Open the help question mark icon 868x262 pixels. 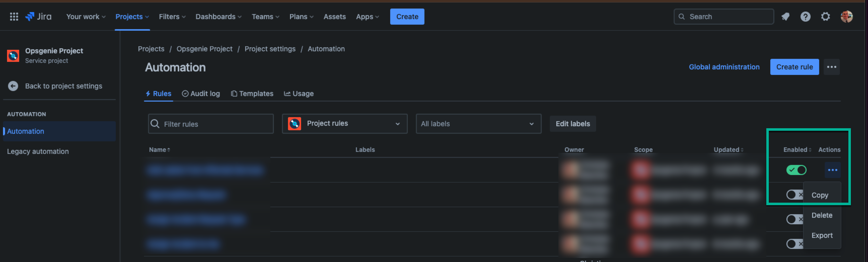[x=805, y=17]
